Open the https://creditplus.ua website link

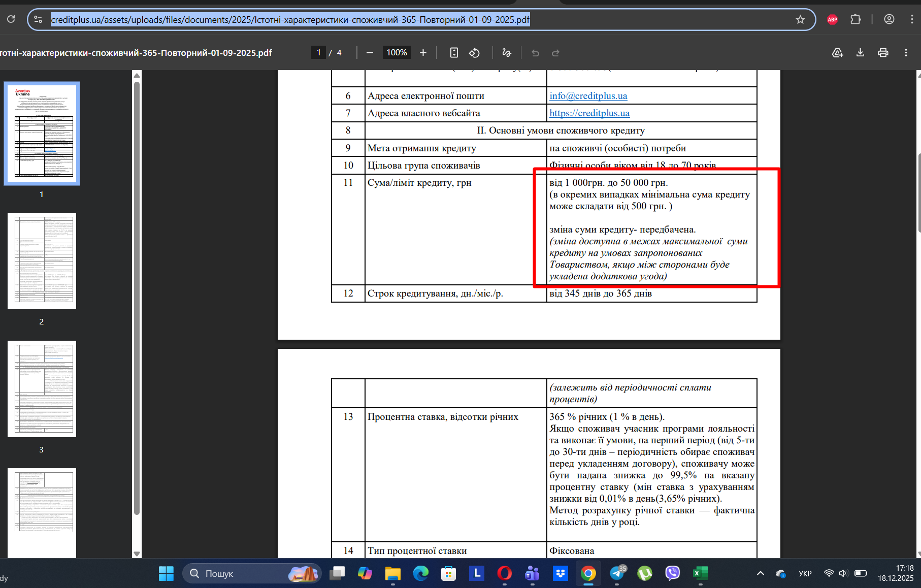(589, 113)
